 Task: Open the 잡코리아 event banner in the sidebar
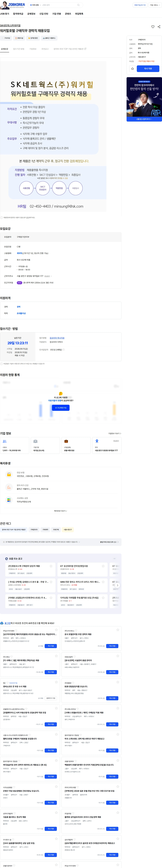[144, 99]
